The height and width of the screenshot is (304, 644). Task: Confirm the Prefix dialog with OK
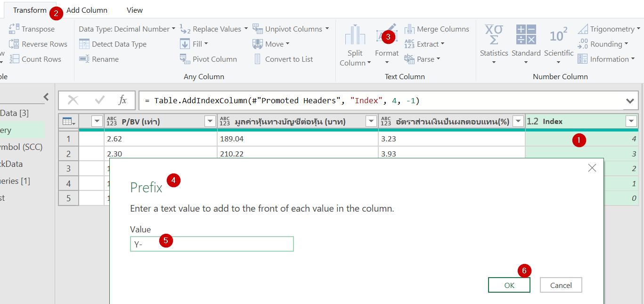click(509, 285)
